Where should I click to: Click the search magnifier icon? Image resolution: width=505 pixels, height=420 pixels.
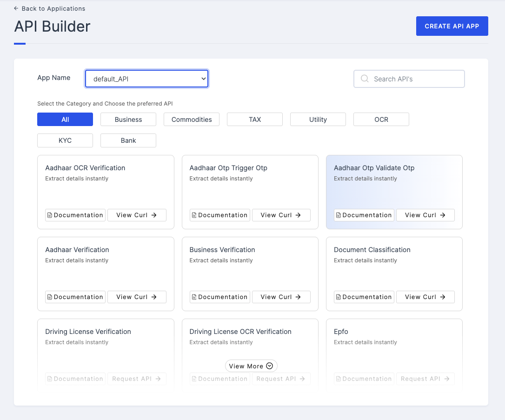tap(365, 79)
